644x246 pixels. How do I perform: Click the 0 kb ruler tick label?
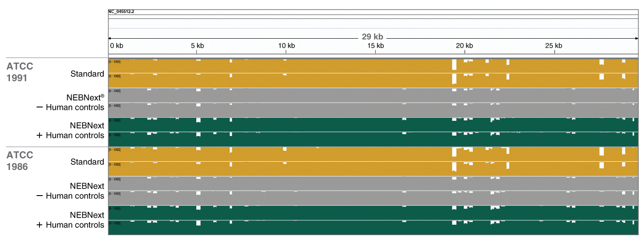click(116, 46)
